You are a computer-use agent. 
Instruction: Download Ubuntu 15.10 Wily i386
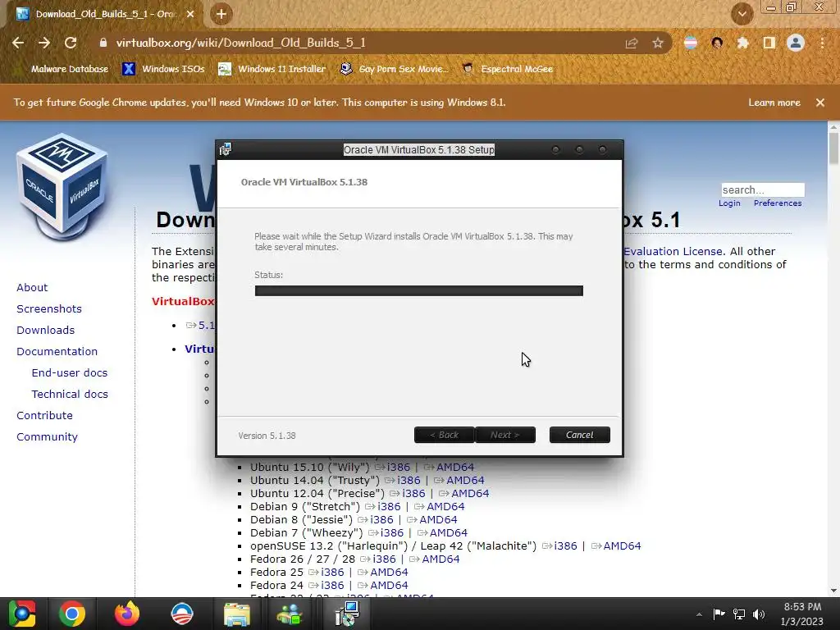398,467
